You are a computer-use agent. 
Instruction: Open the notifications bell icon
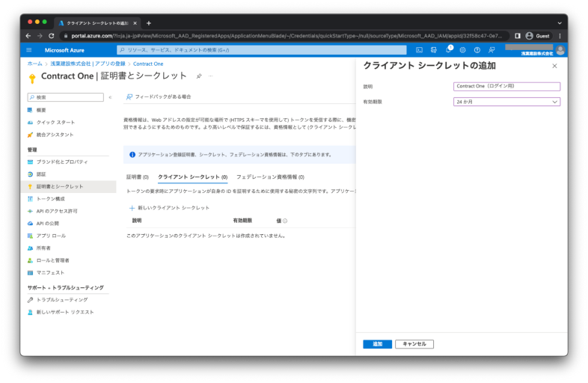(x=449, y=50)
